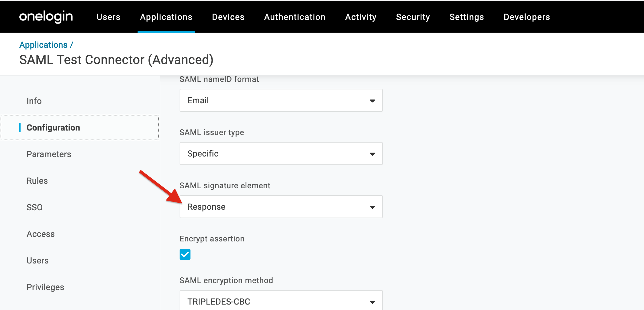Open SAML signature element dropdown showing Response
The width and height of the screenshot is (644, 310).
(281, 207)
